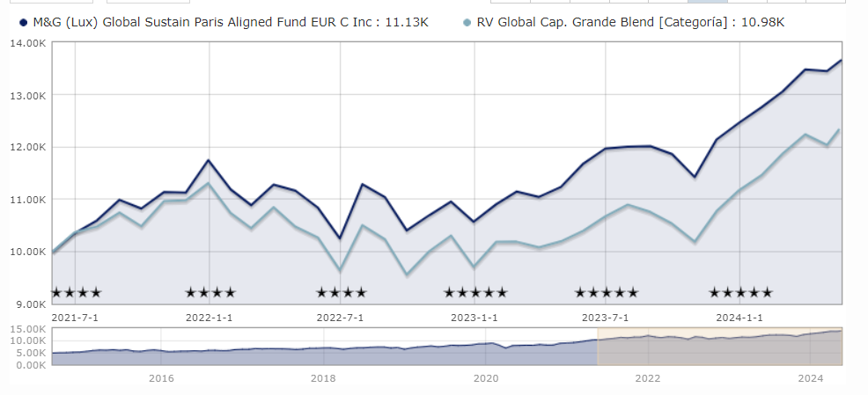Viewport: 868px width, 395px height.
Task: Click the 2021-7-1 date label on the x-axis
Action: pyautogui.click(x=75, y=317)
